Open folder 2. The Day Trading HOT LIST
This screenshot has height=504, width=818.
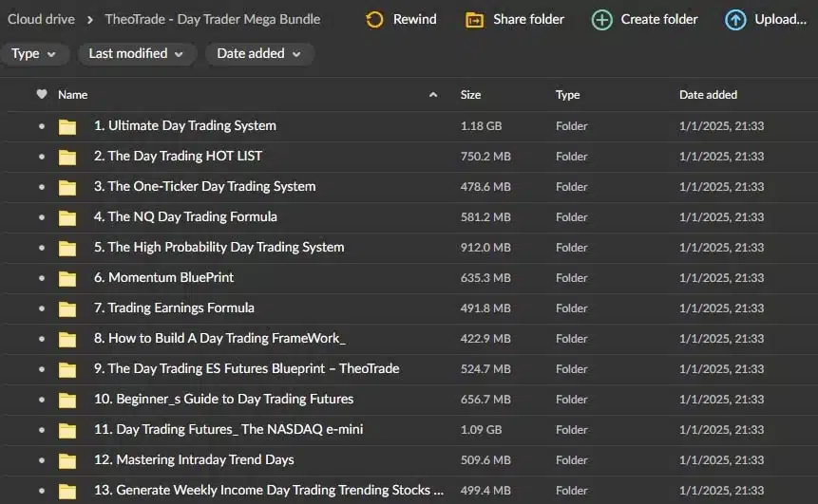[x=178, y=156]
